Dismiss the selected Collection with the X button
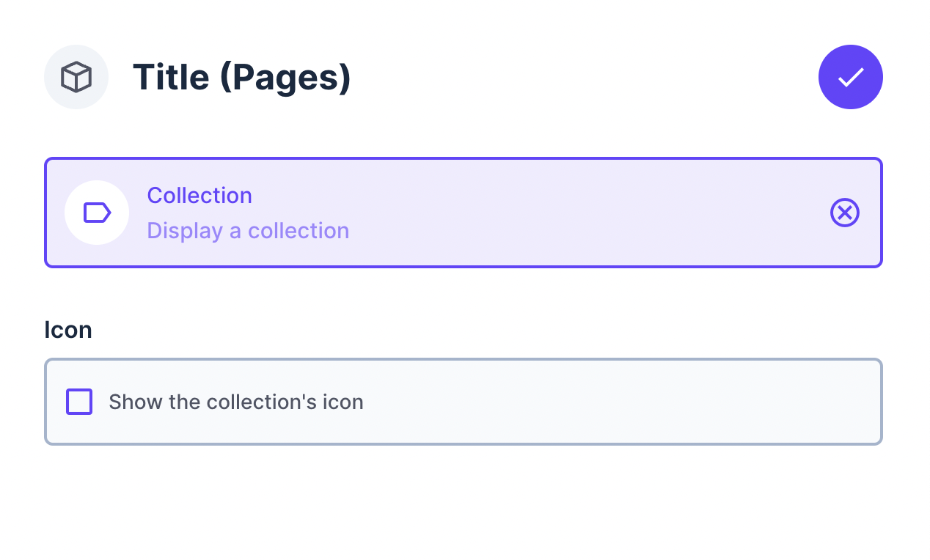Viewport: 930px width, 560px height. pyautogui.click(x=844, y=213)
